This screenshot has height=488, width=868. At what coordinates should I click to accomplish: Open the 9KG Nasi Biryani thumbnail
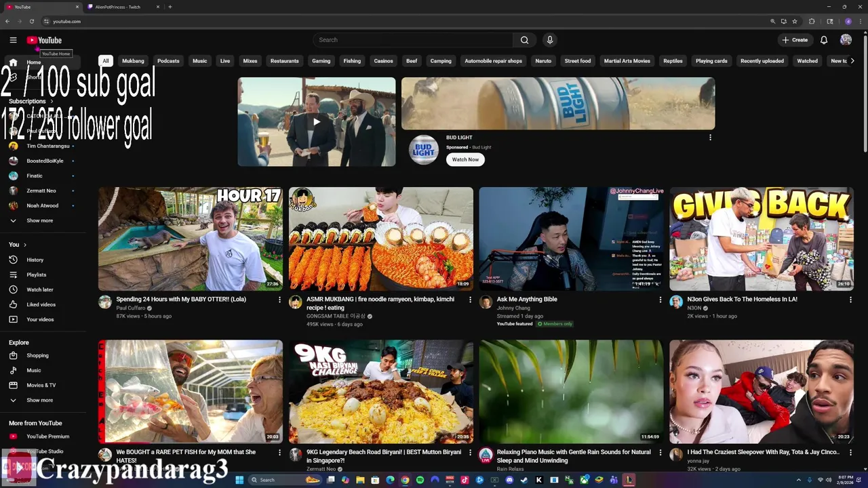(381, 392)
